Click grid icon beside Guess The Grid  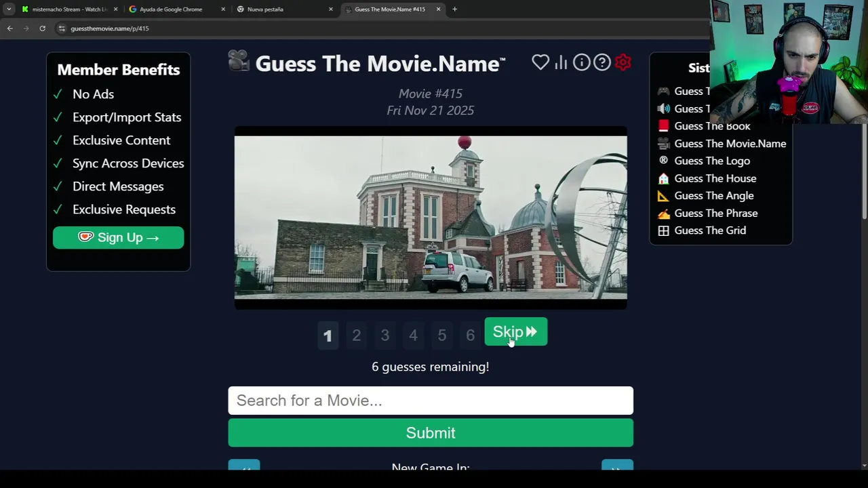click(663, 230)
